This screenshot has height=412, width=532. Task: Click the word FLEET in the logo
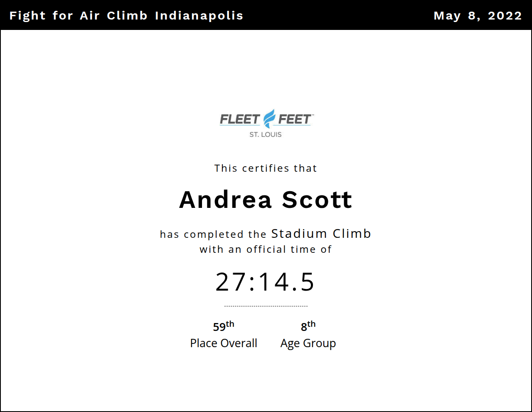point(240,120)
